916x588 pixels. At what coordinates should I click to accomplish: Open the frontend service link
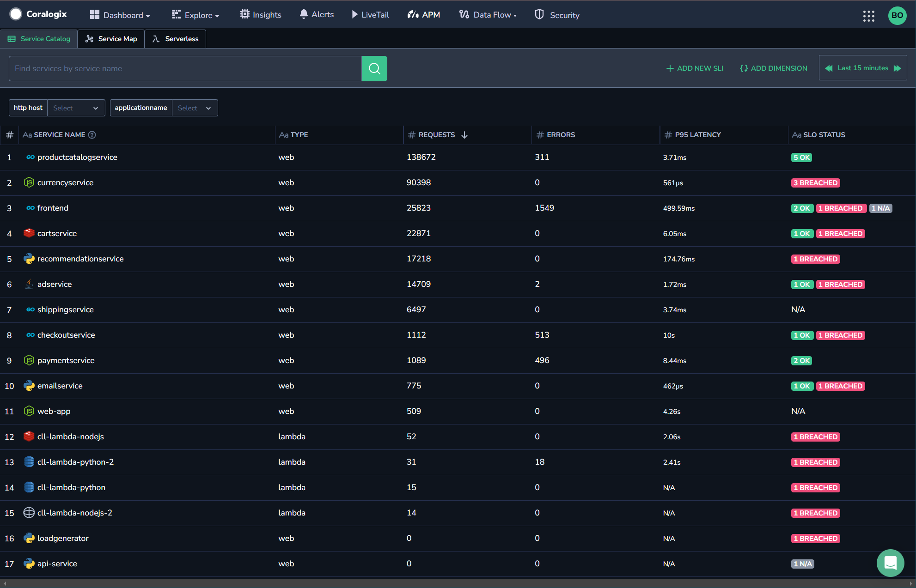pyautogui.click(x=53, y=208)
